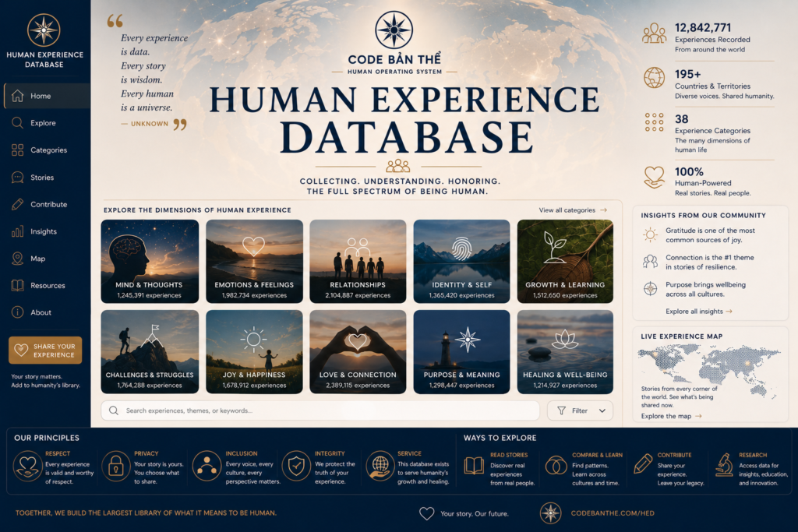Click the Inclusion people network icon

point(207,467)
